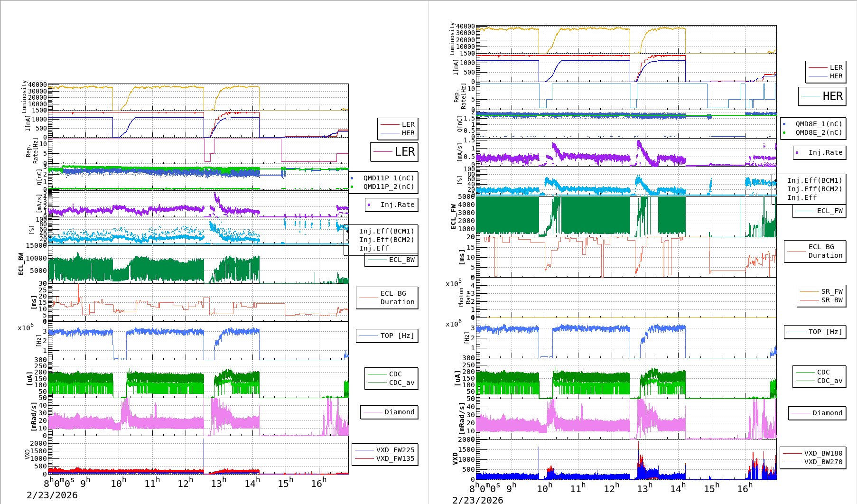Screen dimensions: 857x504
Task: Click the large HER legend box
Action: click(x=822, y=96)
